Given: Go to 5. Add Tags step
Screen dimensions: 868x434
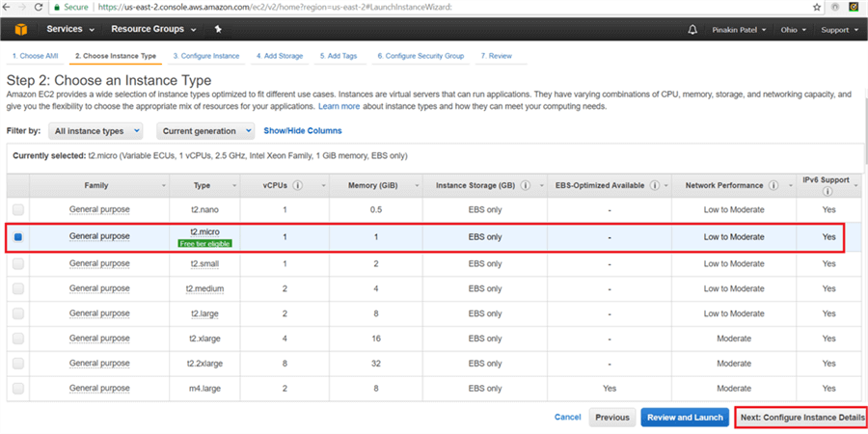Looking at the screenshot, I should tap(339, 56).
